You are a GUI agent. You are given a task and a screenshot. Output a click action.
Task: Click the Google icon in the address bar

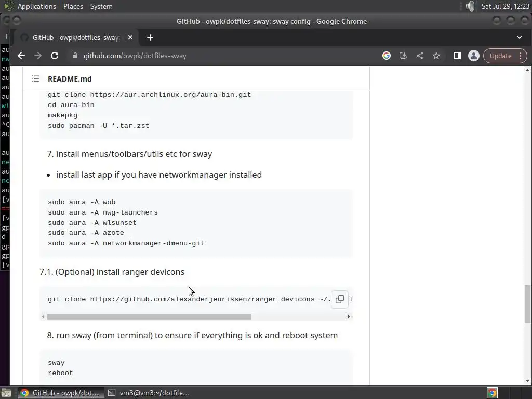(x=386, y=56)
